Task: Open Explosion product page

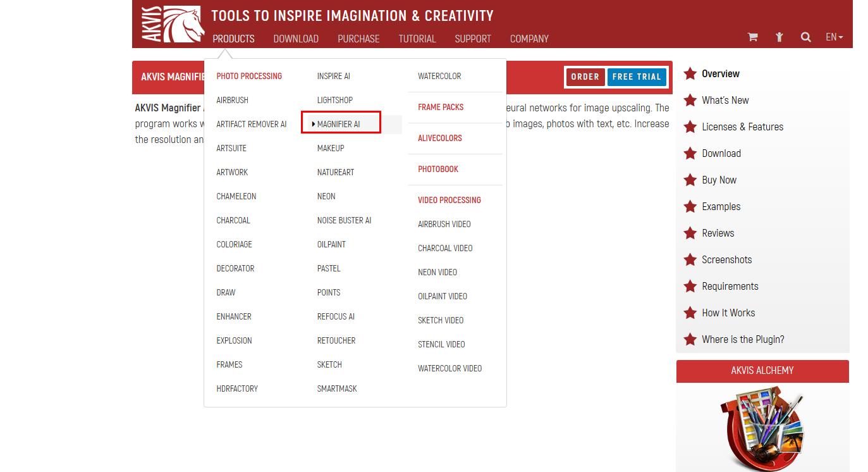Action: coord(234,340)
